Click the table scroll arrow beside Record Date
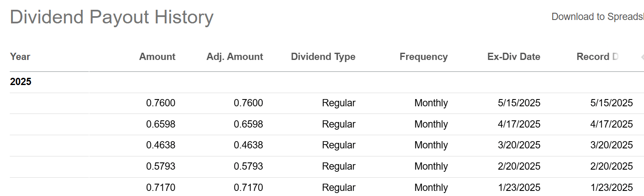The image size is (644, 196). (x=641, y=57)
